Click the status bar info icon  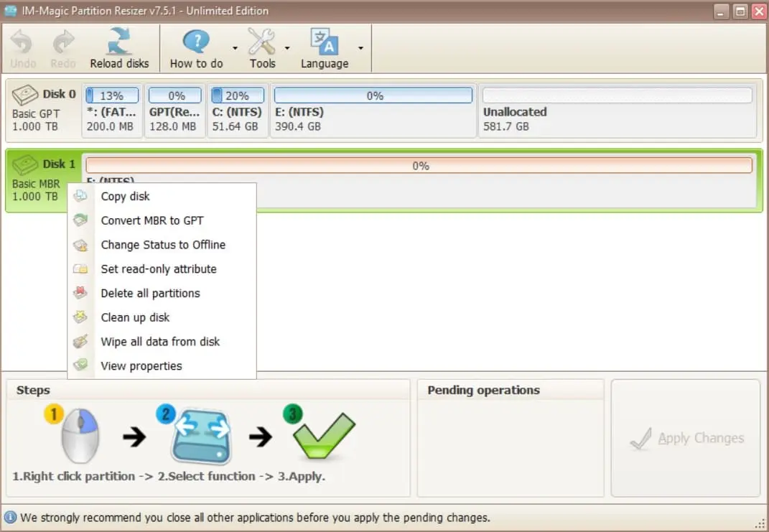click(x=10, y=518)
